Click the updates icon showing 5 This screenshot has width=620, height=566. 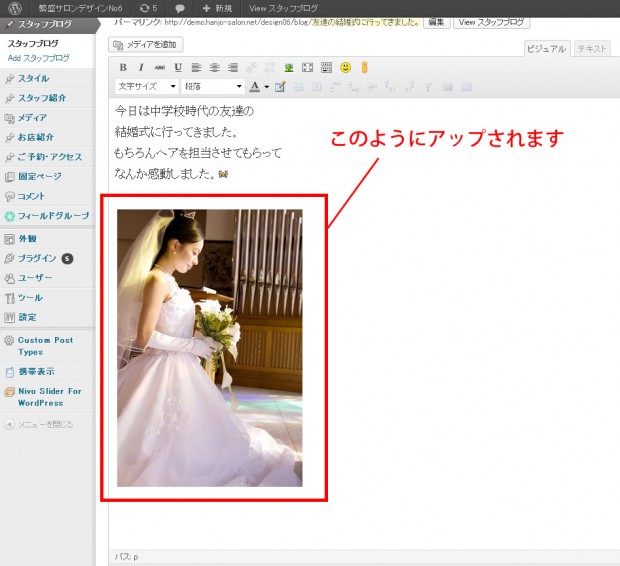coord(147,7)
